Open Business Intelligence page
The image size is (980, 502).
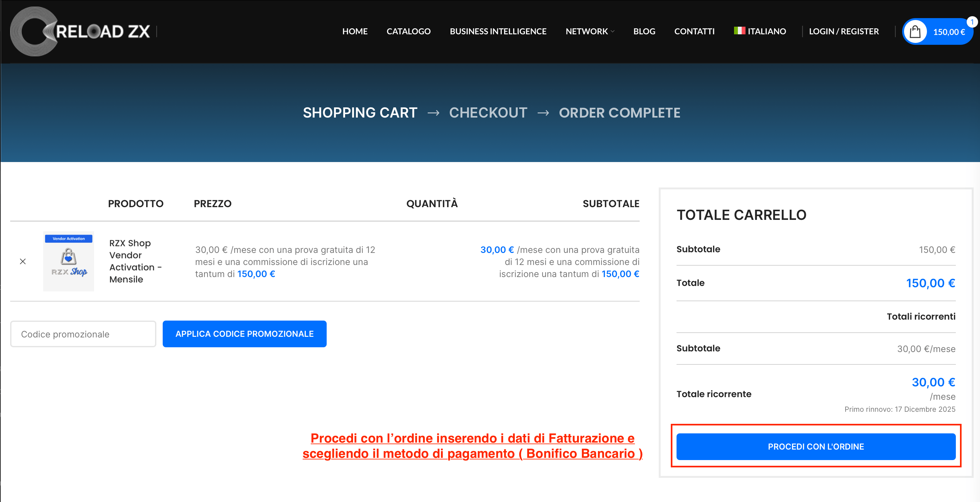498,31
